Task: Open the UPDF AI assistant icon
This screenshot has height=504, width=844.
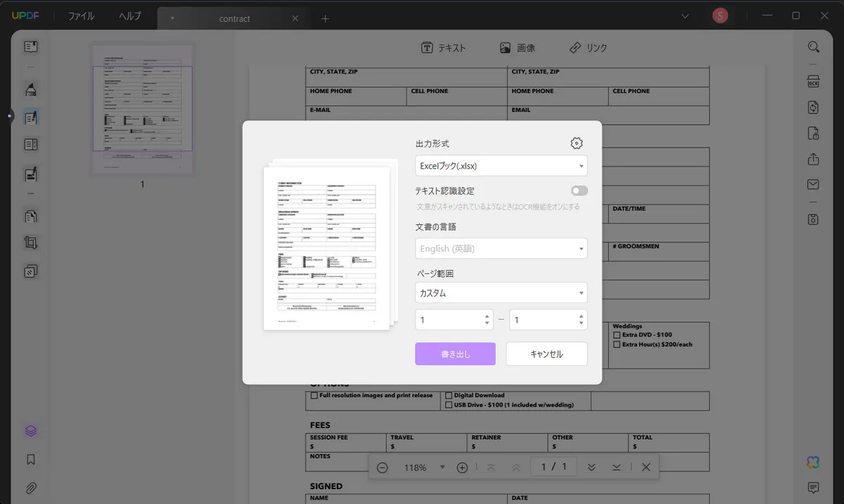Action: (x=813, y=462)
